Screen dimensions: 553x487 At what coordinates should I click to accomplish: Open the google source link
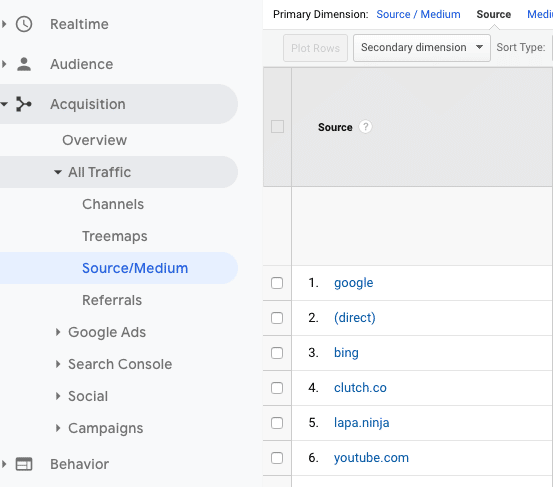pos(353,283)
